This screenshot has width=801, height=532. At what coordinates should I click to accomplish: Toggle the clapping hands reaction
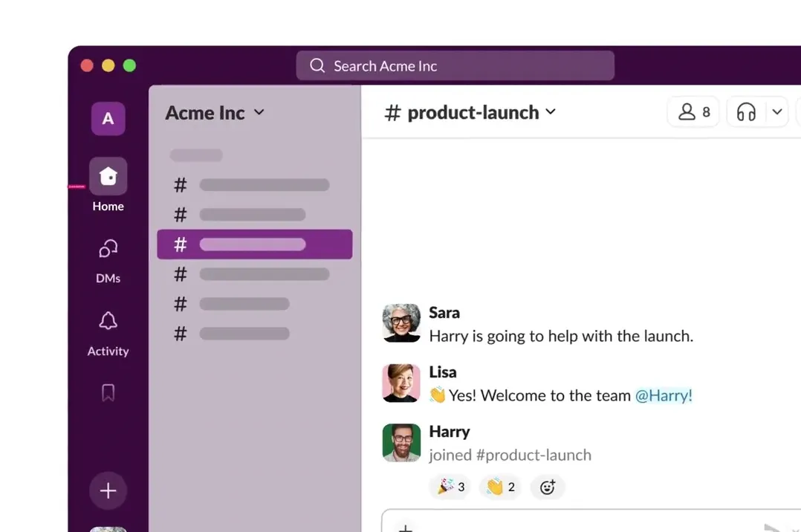coord(500,487)
